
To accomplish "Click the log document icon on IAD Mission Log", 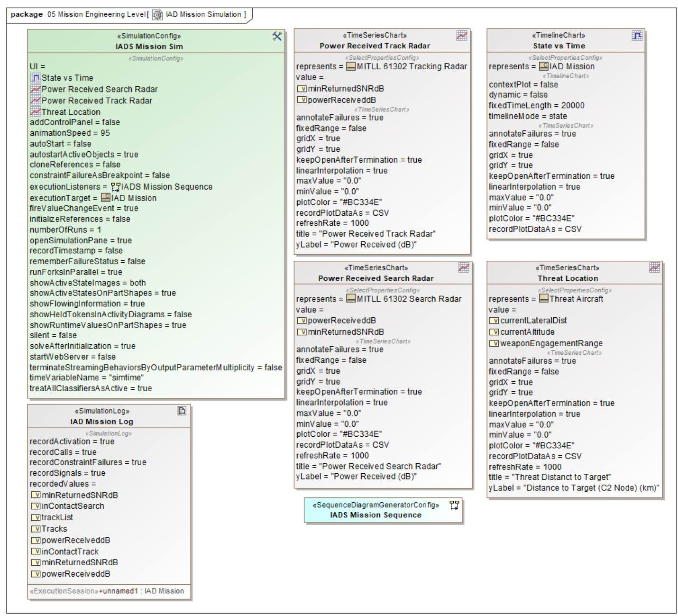I will [182, 411].
